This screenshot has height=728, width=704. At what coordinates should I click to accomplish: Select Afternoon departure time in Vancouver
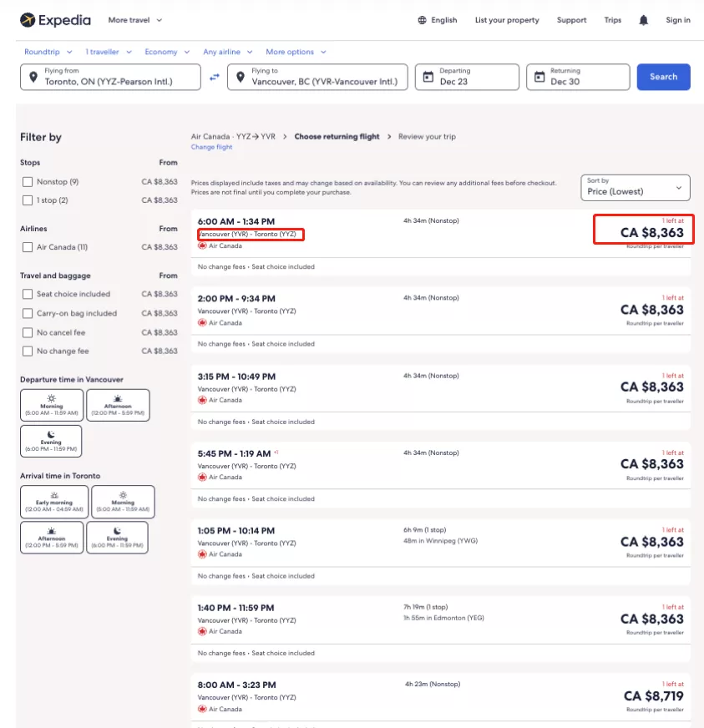point(118,405)
